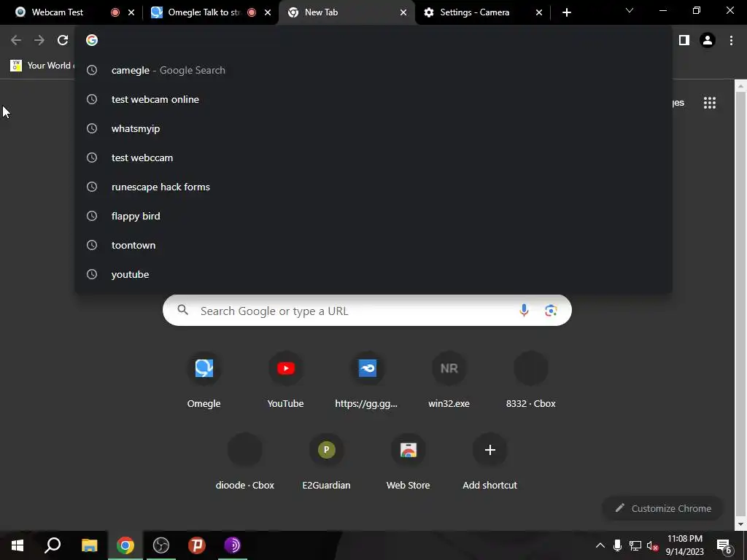
Task: Start voice search with the microphone icon
Action: coord(524,311)
